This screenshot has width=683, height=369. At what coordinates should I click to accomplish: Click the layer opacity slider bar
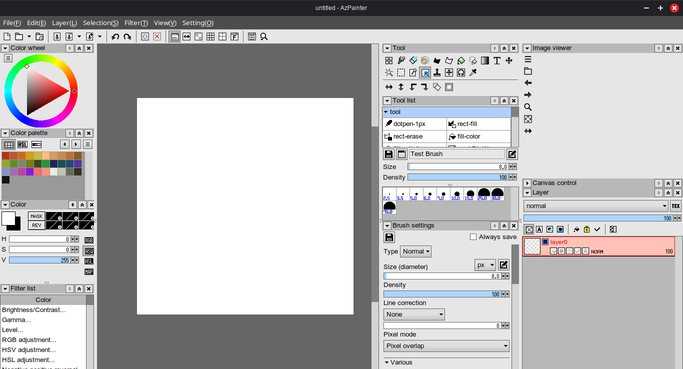598,218
